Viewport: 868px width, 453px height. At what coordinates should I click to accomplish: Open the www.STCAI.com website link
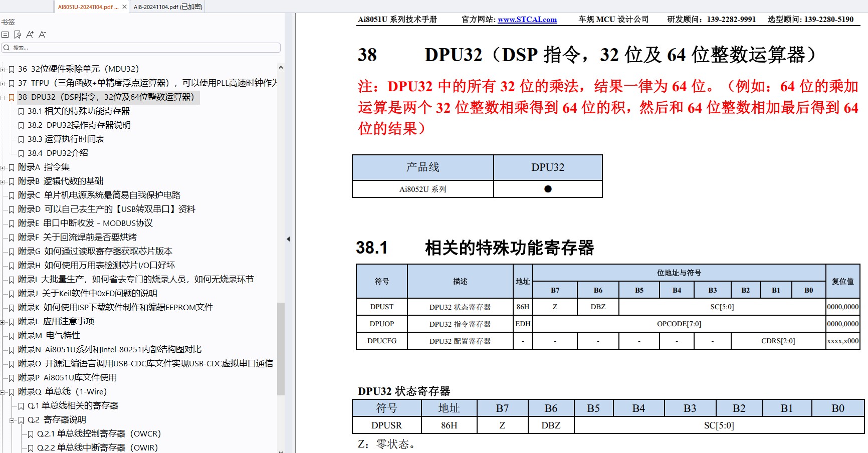point(527,20)
